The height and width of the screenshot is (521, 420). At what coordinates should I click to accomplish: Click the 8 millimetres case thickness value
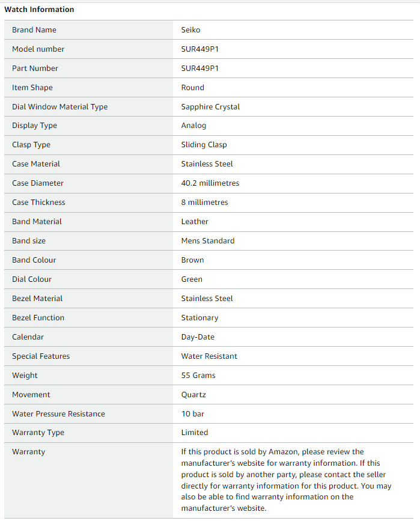pyautogui.click(x=205, y=203)
